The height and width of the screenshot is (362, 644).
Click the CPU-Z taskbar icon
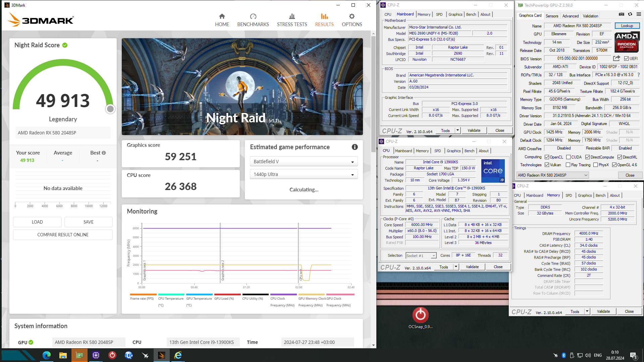[96, 355]
